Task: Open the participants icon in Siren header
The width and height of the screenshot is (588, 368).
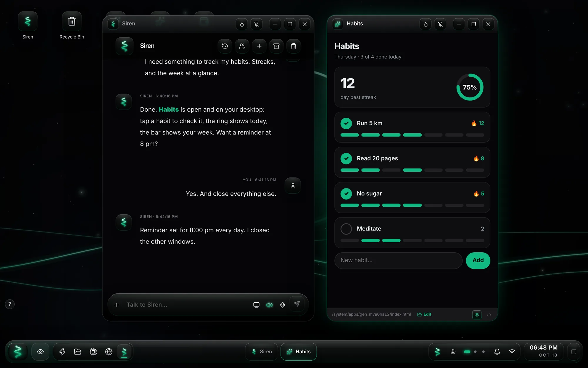Action: pos(242,46)
